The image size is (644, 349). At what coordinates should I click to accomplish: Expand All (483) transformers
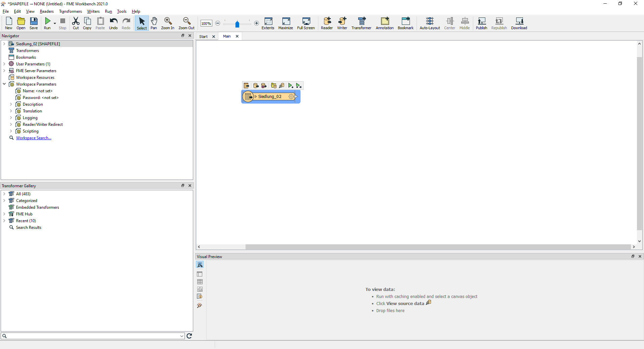tap(4, 194)
